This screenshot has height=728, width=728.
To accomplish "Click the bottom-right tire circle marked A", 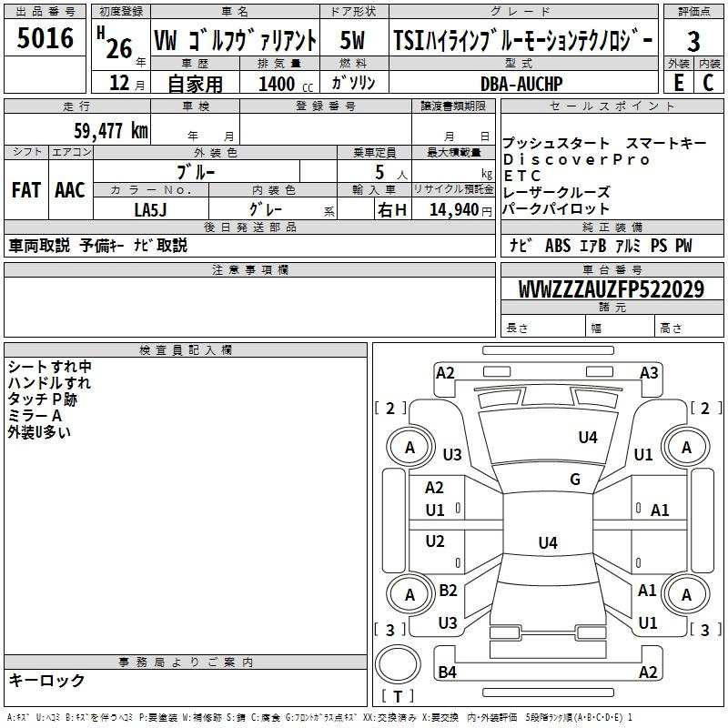I will 686,595.
